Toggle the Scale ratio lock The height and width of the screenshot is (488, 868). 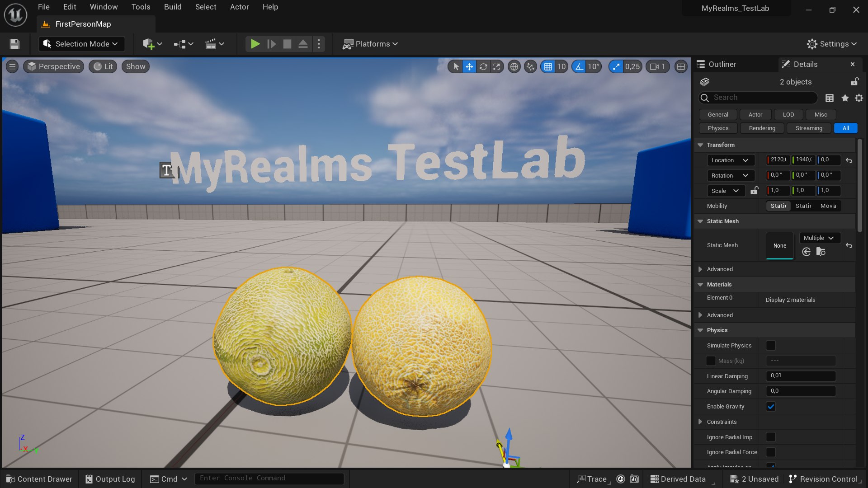coord(754,190)
